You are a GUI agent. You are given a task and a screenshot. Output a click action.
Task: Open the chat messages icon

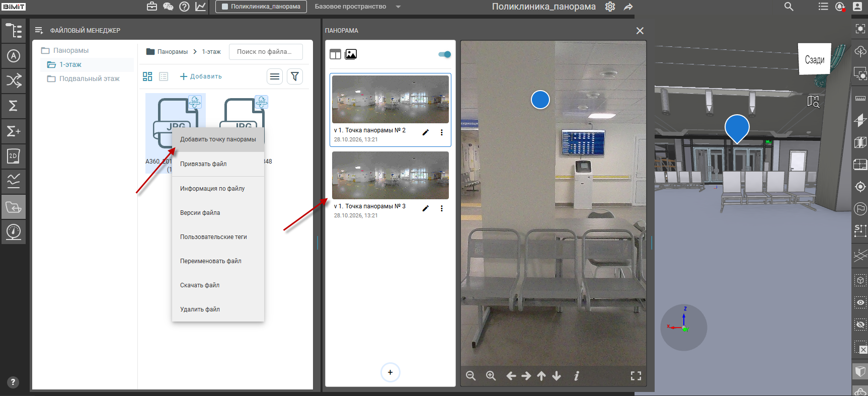click(x=168, y=7)
